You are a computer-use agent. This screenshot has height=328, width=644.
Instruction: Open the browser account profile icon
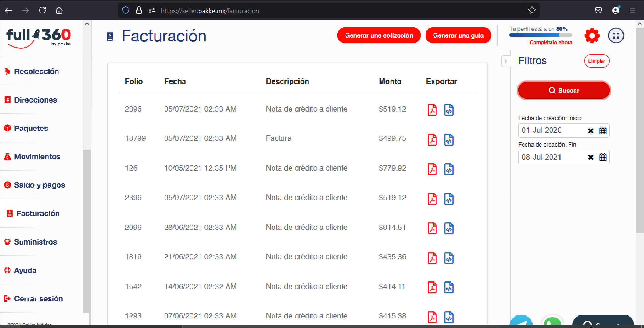tap(616, 10)
